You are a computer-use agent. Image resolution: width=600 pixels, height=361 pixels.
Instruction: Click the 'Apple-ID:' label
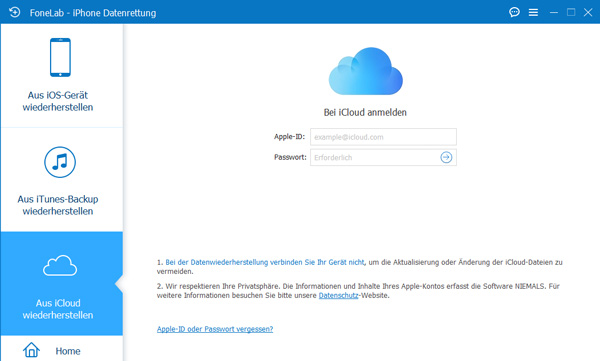(289, 137)
